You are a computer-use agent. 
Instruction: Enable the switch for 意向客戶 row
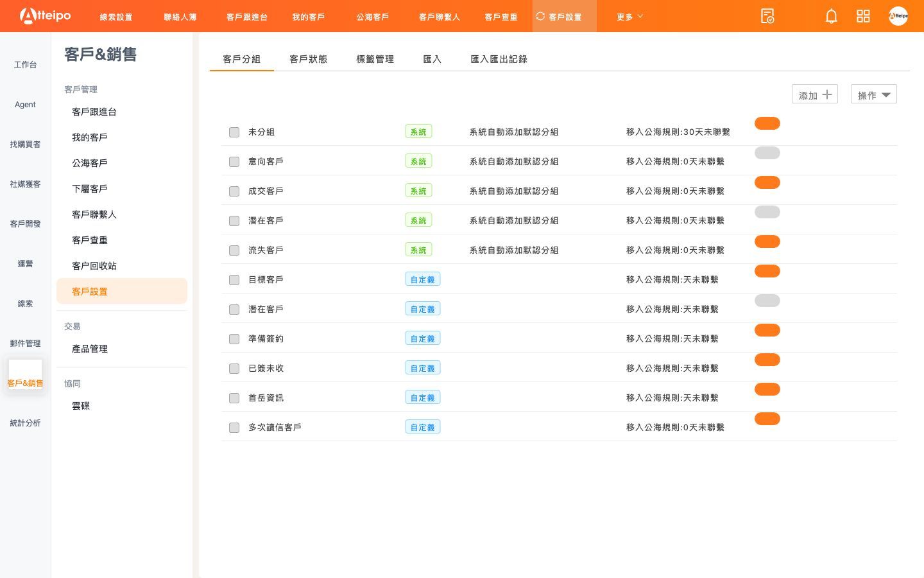[767, 153]
